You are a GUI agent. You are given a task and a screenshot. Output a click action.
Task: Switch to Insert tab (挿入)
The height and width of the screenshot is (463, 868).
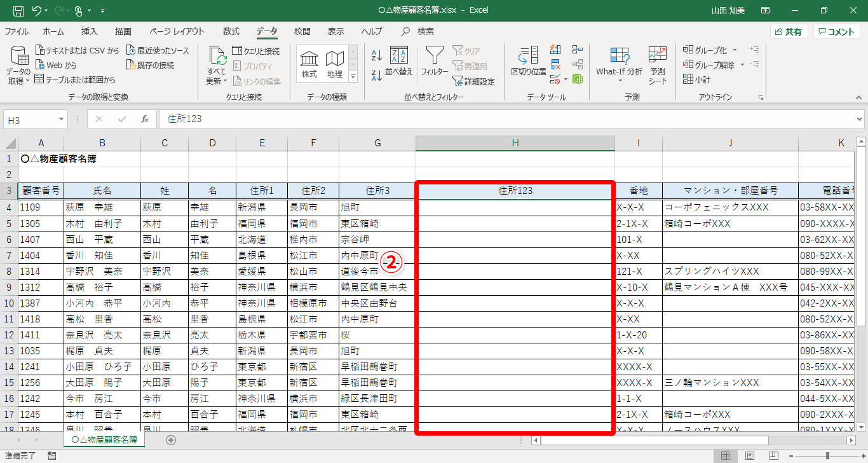point(90,31)
